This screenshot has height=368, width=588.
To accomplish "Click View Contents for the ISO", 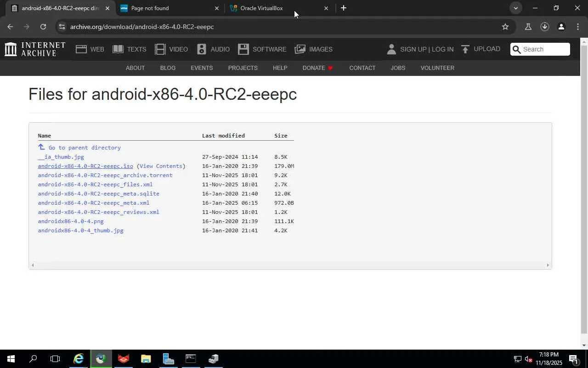I will click(x=161, y=166).
